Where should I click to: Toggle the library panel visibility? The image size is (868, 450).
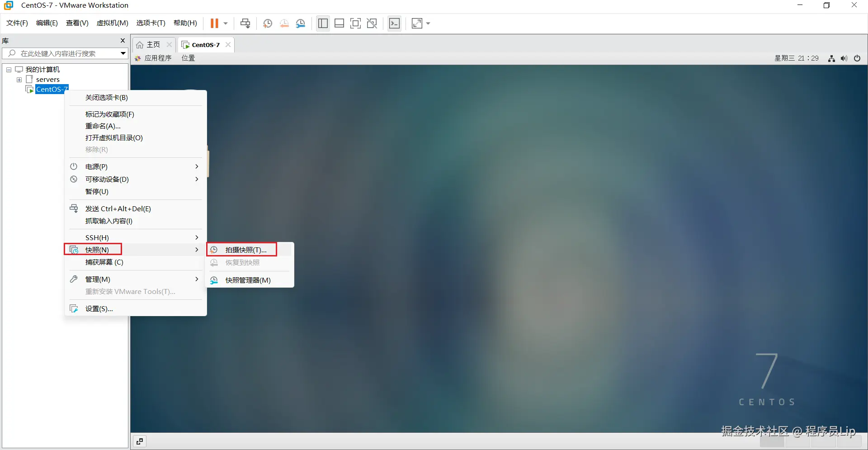pyautogui.click(x=322, y=23)
